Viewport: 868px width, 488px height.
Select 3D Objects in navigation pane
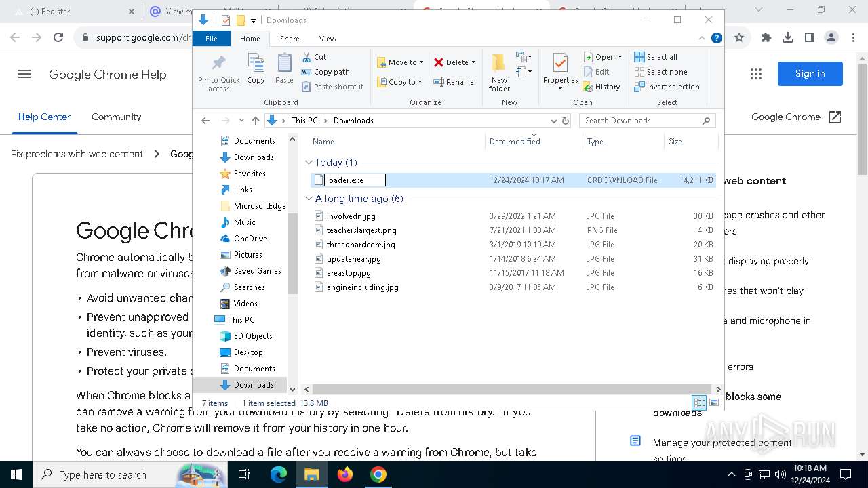(x=253, y=336)
